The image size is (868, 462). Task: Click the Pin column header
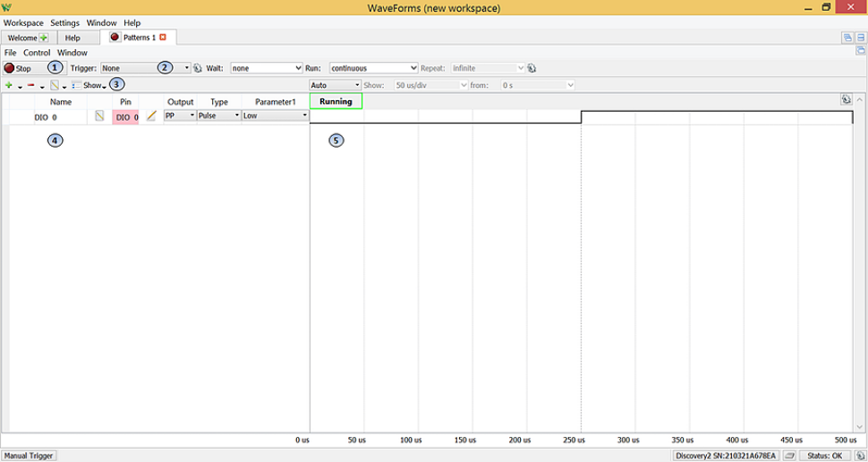[x=125, y=102]
